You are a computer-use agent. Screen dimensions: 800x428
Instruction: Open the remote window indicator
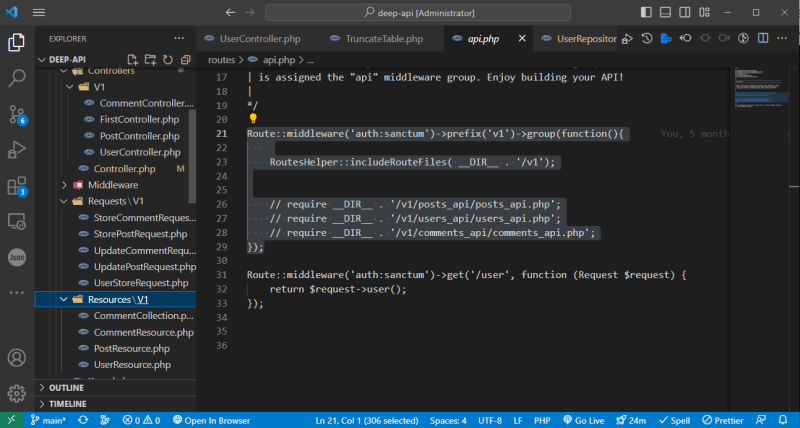pos(11,420)
